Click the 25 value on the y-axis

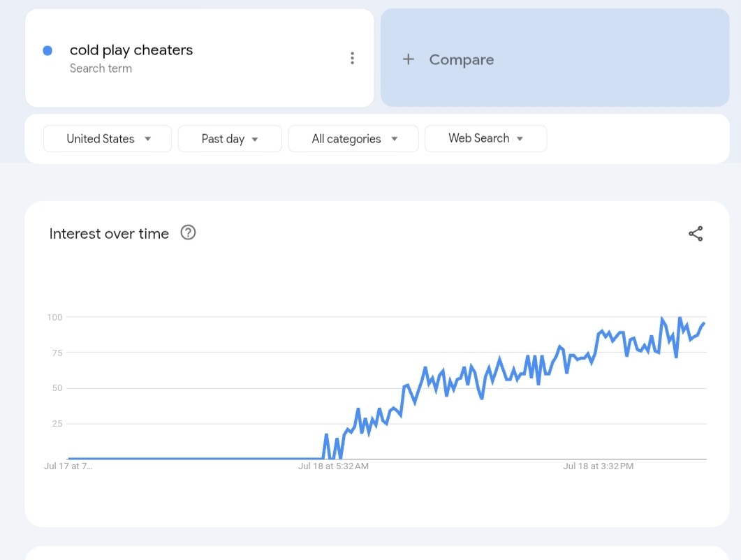point(57,424)
